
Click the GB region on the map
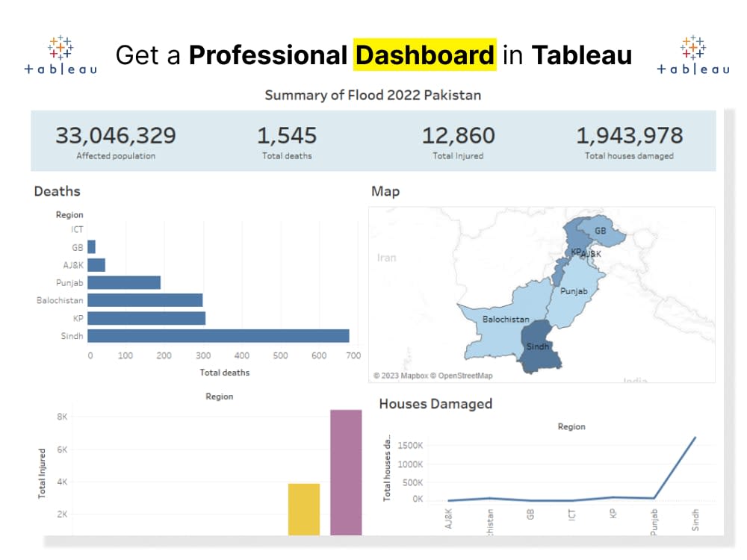(600, 231)
